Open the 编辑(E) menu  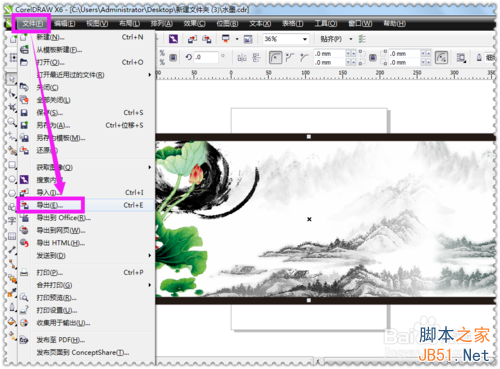pos(64,23)
